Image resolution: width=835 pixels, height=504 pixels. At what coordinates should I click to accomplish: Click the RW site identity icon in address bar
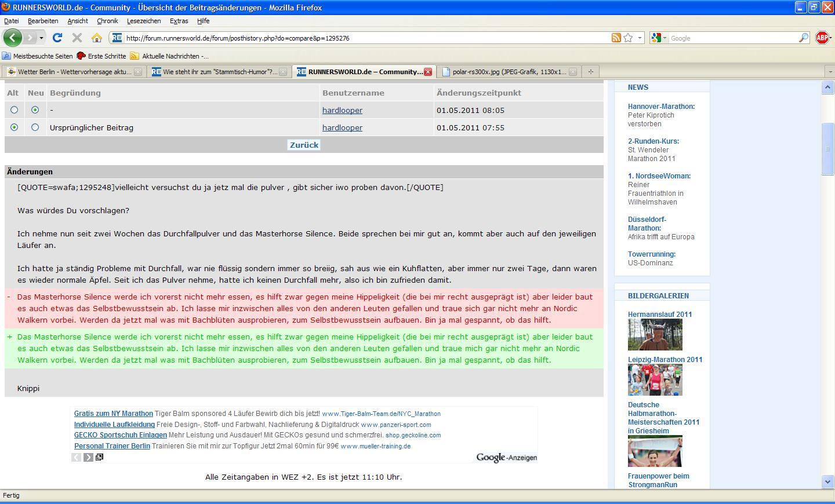coord(117,38)
